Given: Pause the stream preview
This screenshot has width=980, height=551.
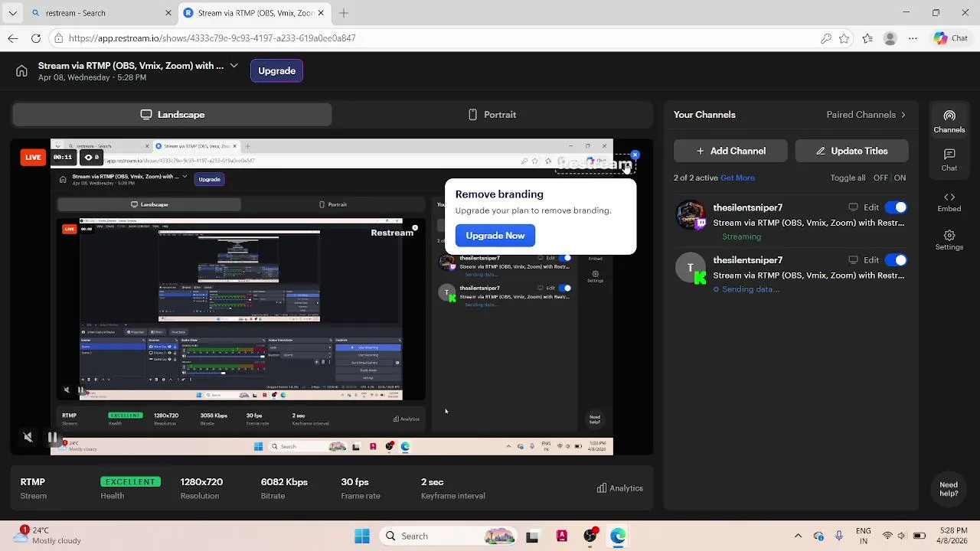Looking at the screenshot, I should point(52,438).
